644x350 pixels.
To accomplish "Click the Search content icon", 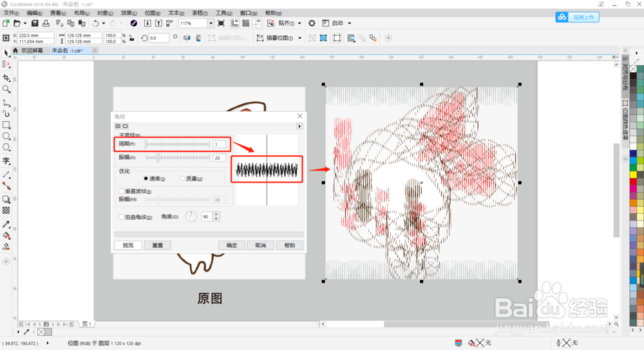I will [x=133, y=23].
